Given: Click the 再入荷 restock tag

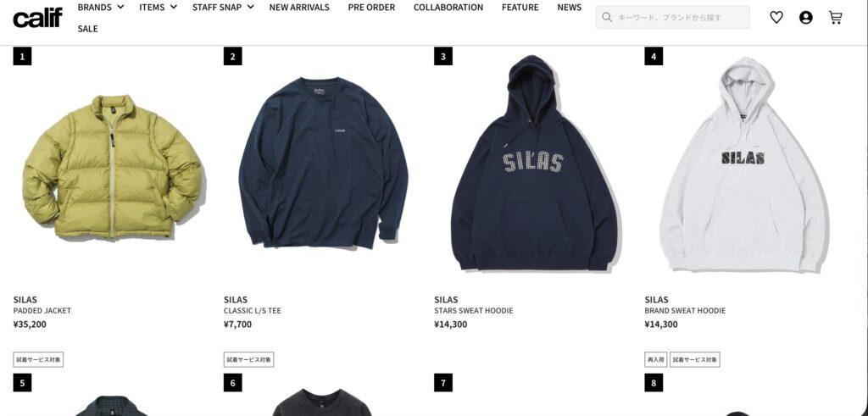Looking at the screenshot, I should point(655,359).
